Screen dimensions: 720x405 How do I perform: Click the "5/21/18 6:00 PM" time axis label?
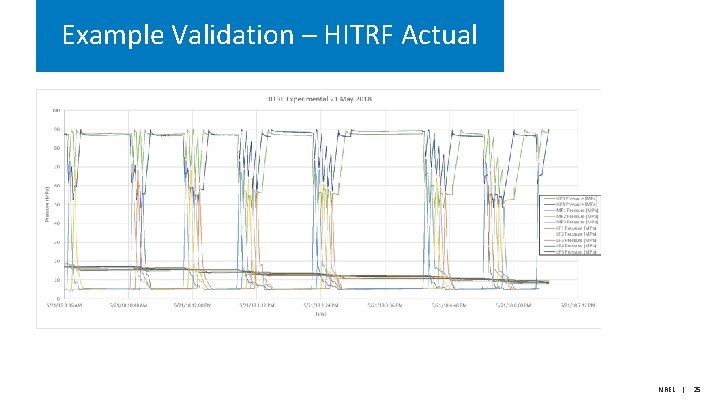513,305
